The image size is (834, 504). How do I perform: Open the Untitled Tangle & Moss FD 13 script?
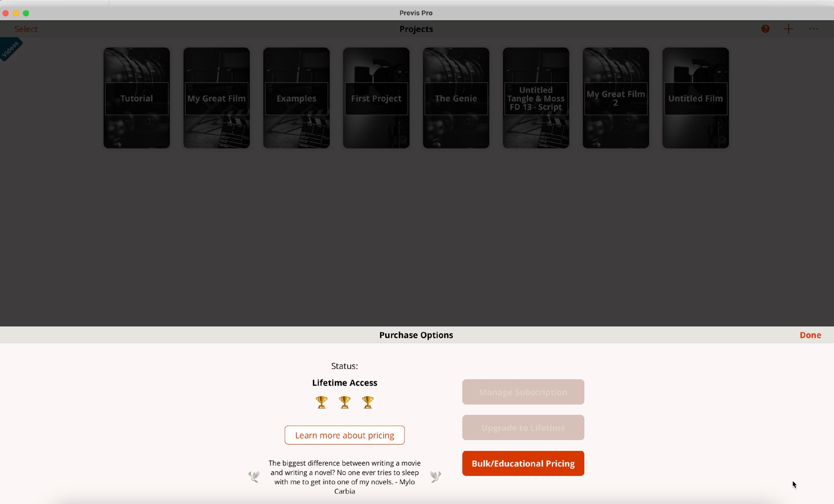(535, 98)
